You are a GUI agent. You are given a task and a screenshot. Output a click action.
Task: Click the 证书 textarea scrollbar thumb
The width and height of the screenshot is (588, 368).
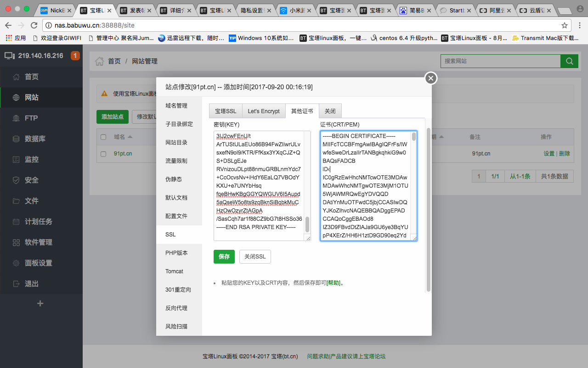pos(414,136)
